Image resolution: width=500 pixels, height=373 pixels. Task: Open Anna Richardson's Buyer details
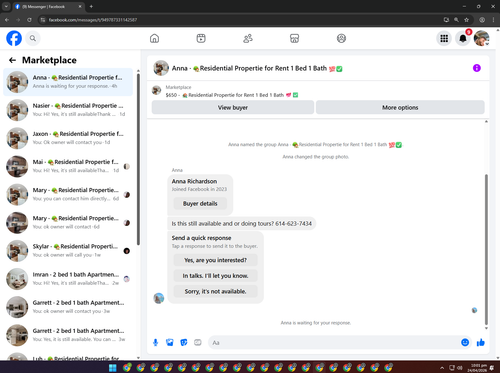click(x=200, y=203)
